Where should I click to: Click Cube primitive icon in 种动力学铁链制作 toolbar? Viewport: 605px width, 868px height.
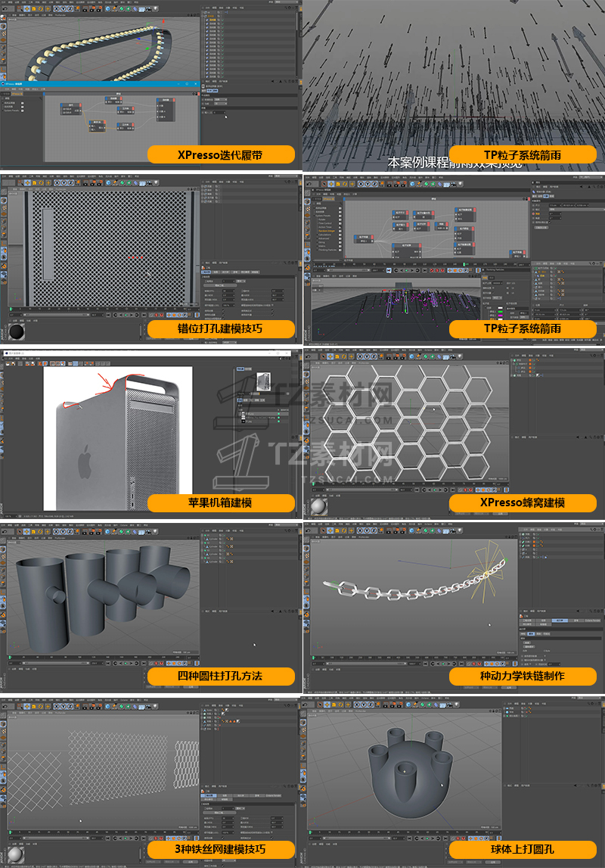coord(411,531)
